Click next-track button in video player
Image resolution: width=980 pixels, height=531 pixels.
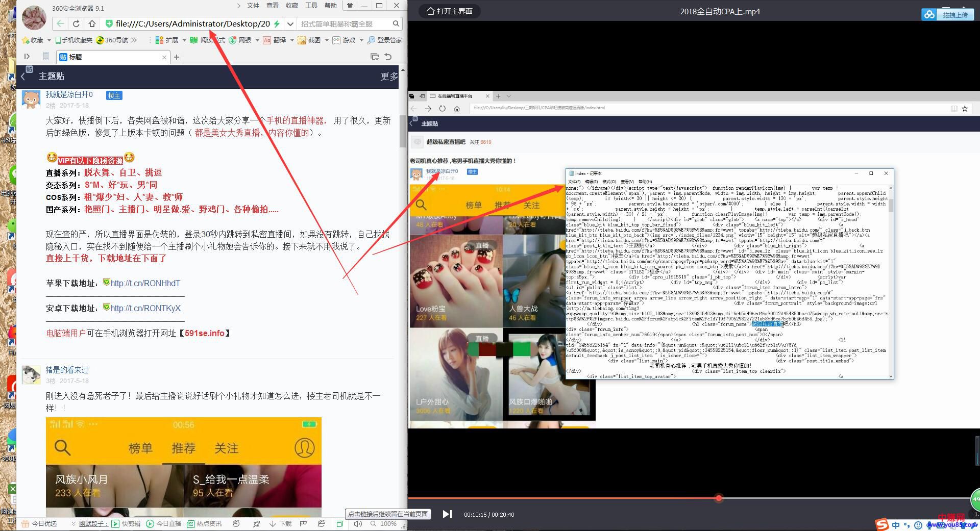pos(447,514)
